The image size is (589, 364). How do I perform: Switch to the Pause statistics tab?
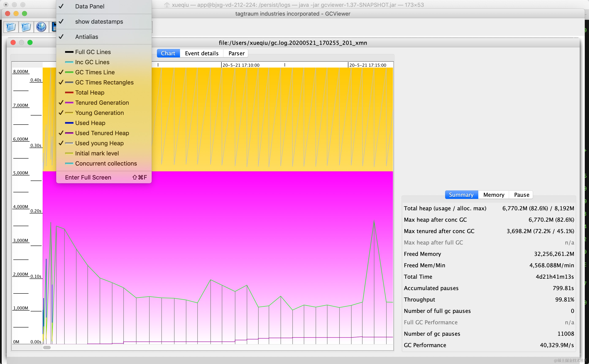(x=521, y=195)
